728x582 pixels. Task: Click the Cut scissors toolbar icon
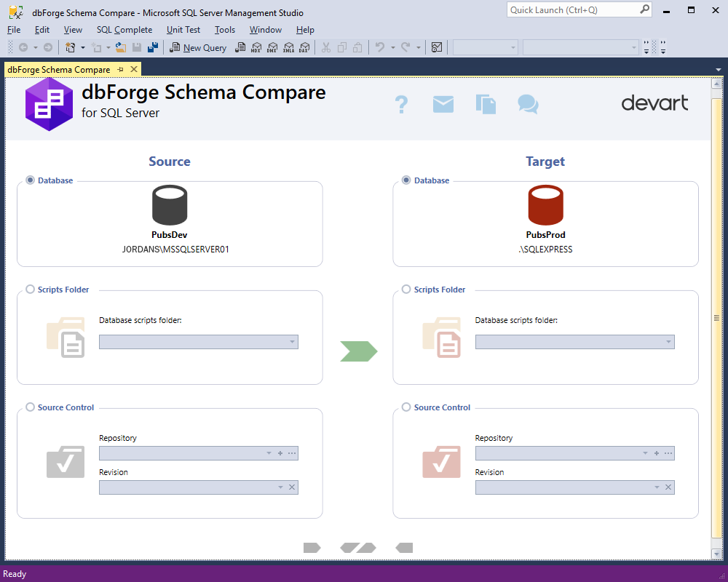coord(326,47)
